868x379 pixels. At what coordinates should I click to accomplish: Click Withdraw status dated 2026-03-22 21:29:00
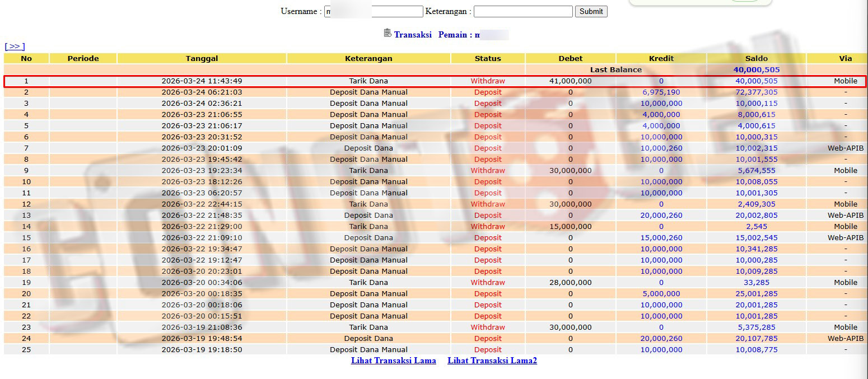[x=488, y=227]
